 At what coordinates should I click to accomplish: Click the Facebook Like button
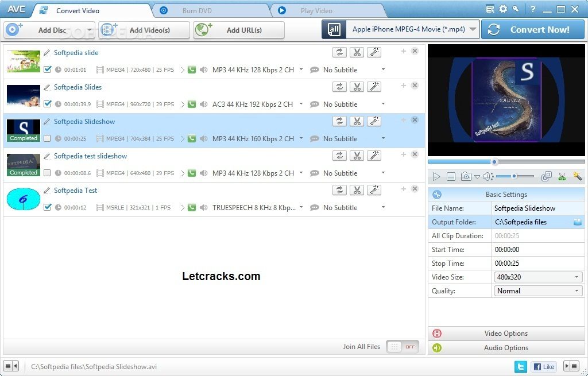click(544, 367)
